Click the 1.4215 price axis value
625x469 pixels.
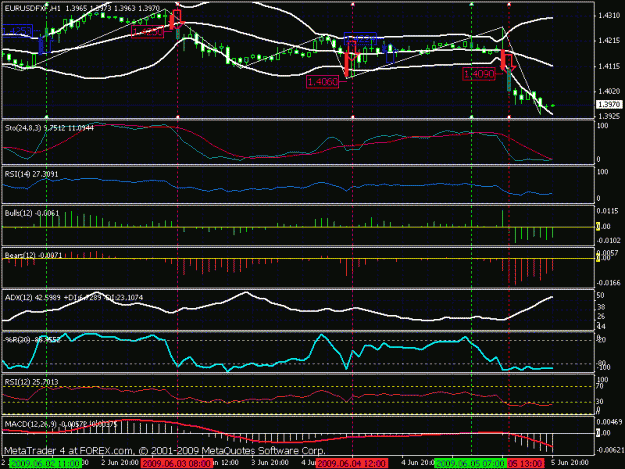[609, 41]
